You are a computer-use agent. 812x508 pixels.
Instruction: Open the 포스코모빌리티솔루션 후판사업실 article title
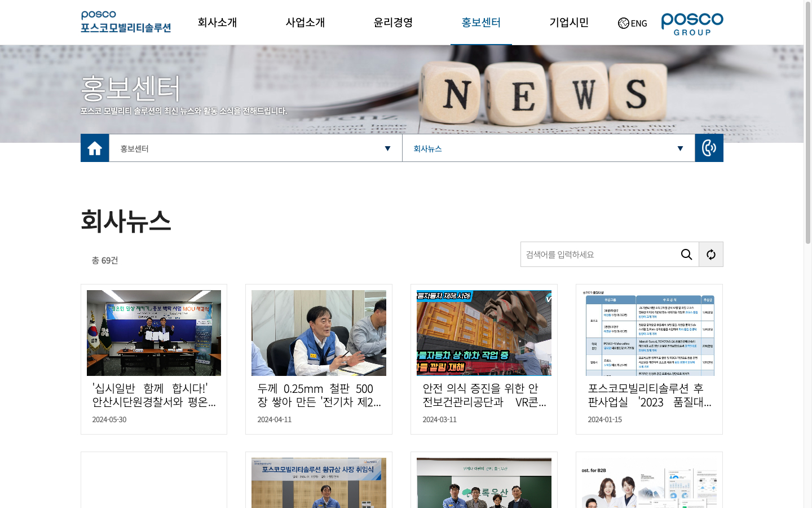pos(650,395)
